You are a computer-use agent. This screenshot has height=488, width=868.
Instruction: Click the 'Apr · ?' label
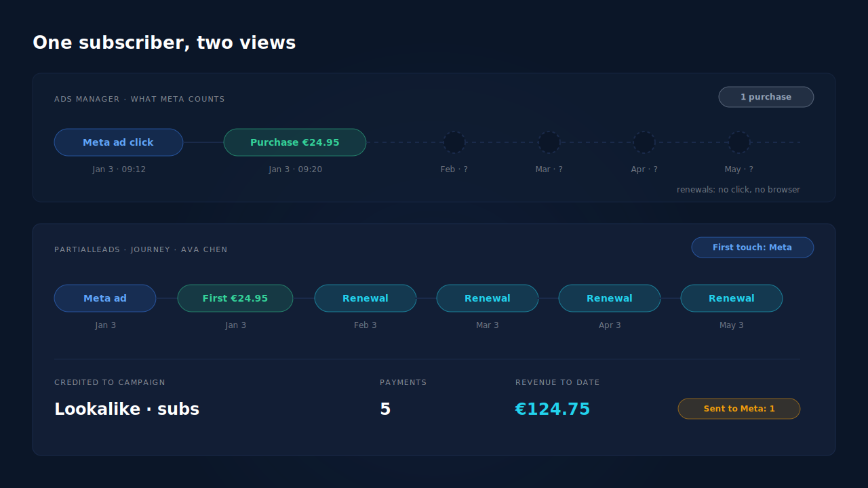[644, 169]
